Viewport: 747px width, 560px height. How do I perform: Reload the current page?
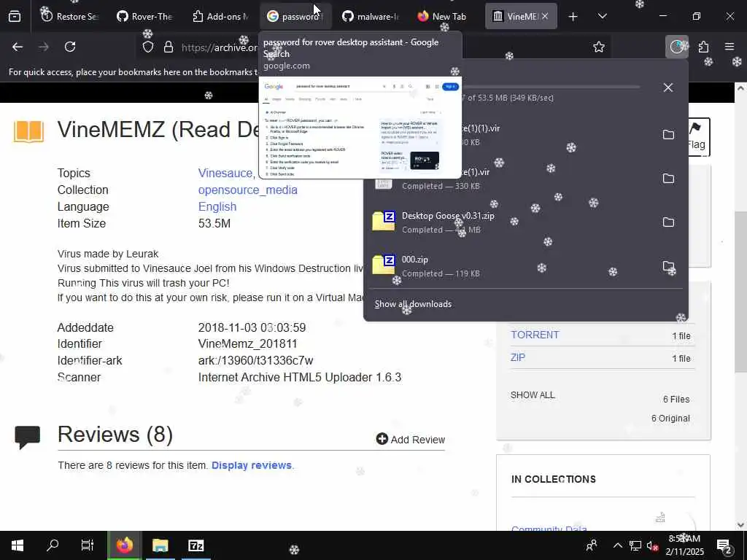(70, 47)
